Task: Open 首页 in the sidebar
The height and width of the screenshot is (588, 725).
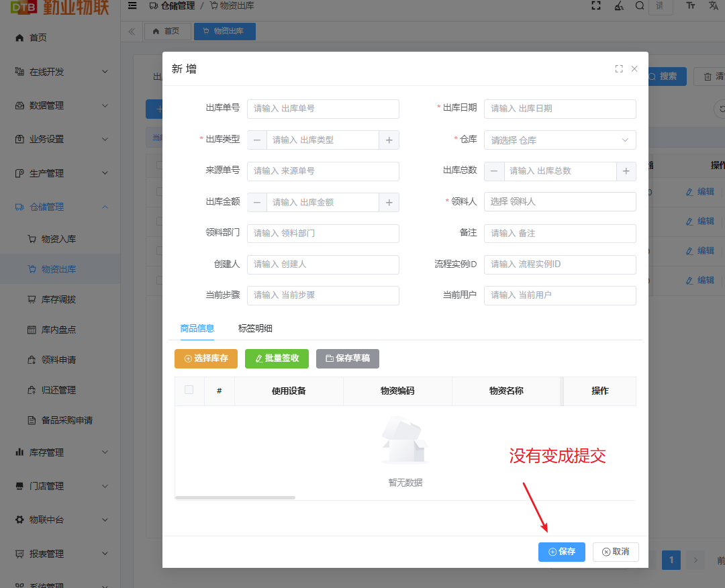Action: pyautogui.click(x=60, y=38)
